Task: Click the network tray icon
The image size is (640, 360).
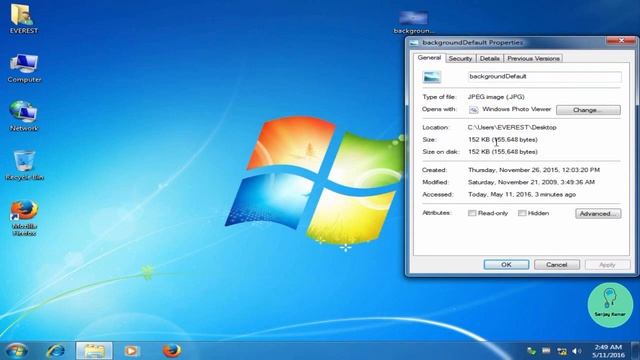Action: click(x=562, y=351)
